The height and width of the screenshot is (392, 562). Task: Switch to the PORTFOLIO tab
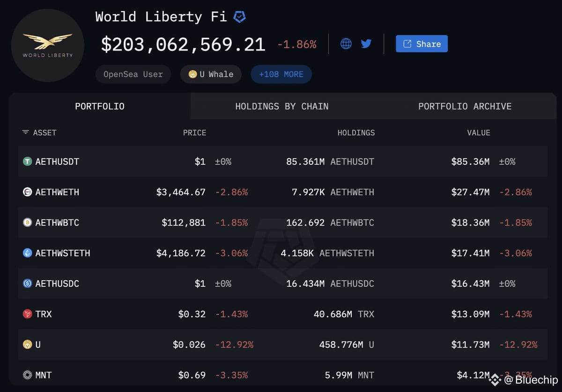[x=100, y=106]
